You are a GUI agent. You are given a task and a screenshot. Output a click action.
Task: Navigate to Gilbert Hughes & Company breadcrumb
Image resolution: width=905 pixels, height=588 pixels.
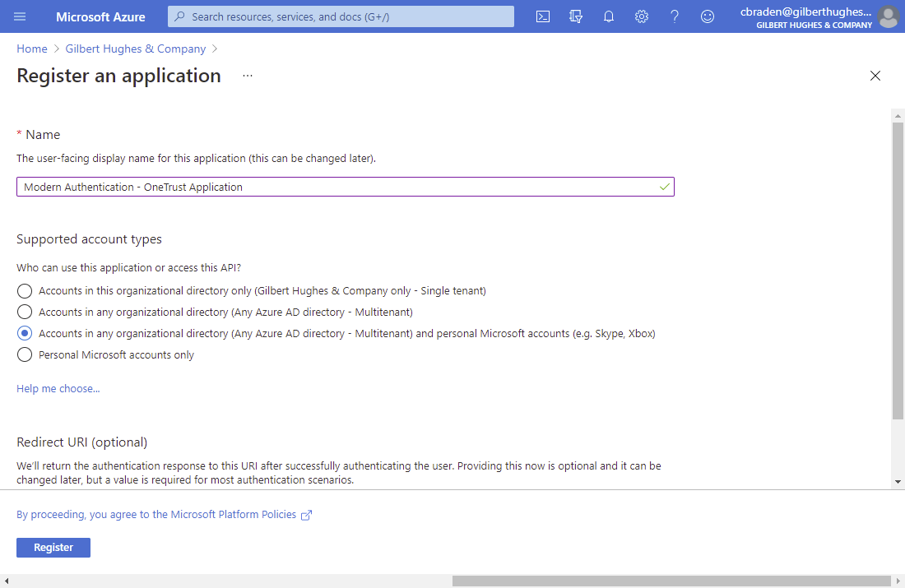click(135, 49)
